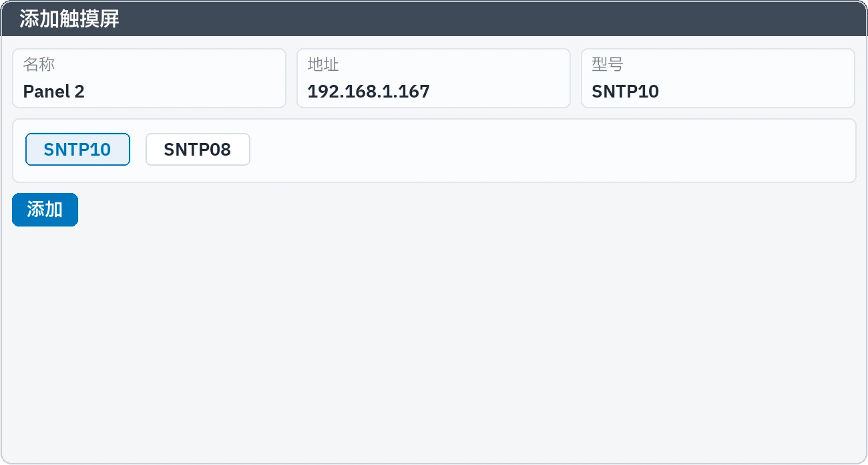Submit the touch panel with 添加
Image resolution: width=868 pixels, height=465 pixels.
(45, 210)
